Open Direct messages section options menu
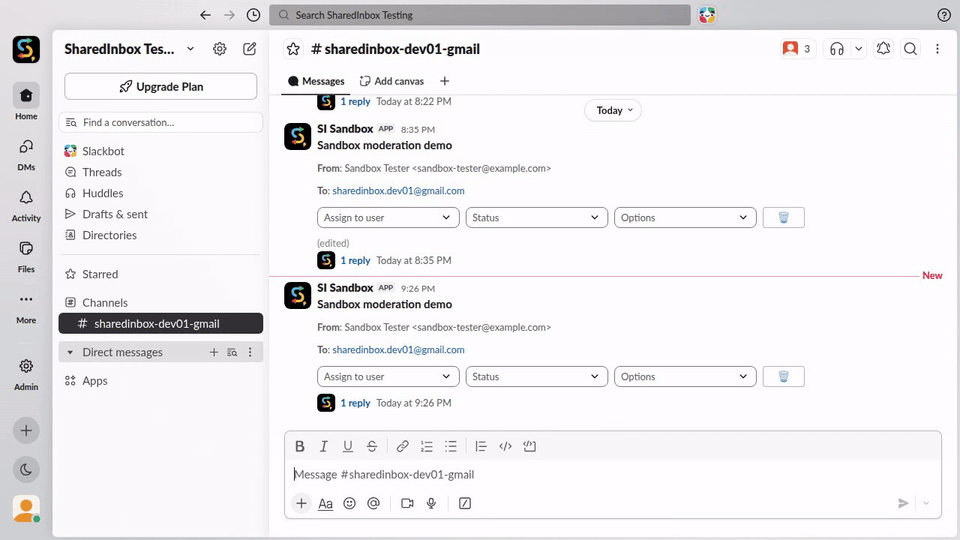The image size is (960, 540). [250, 352]
